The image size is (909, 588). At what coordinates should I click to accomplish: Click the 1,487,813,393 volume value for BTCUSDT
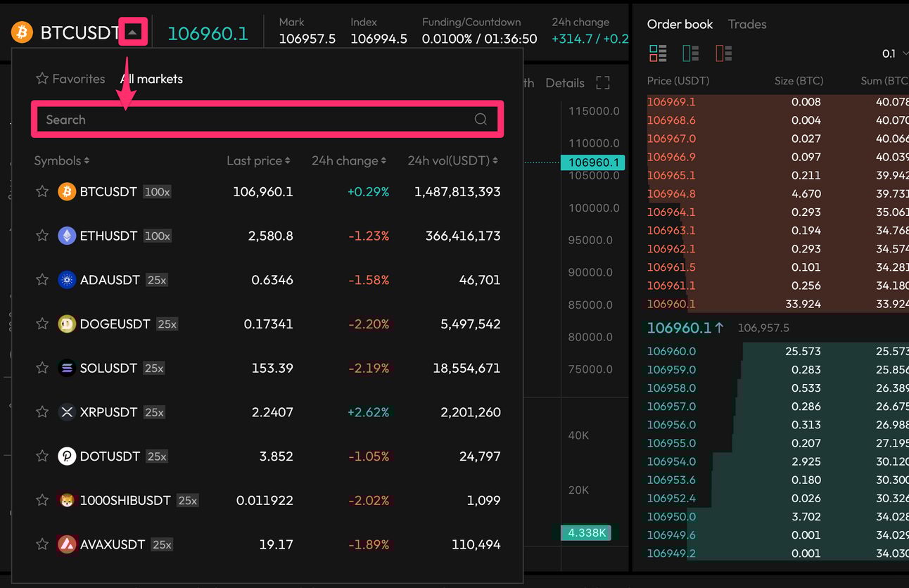457,191
